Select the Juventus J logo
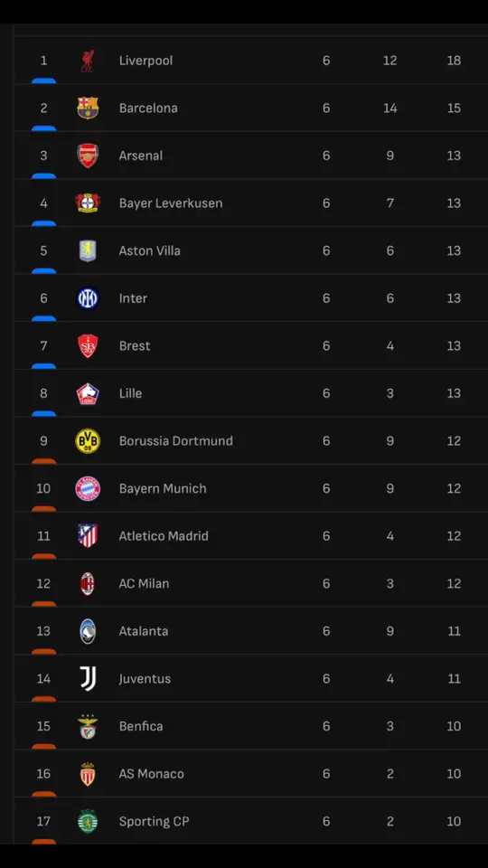Screen dimensions: 488x868 pyautogui.click(x=88, y=678)
